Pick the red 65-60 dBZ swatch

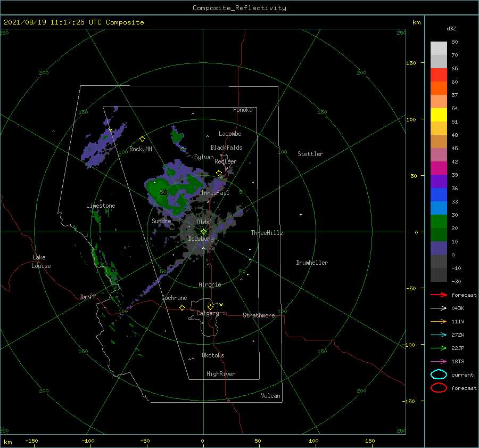pos(439,75)
